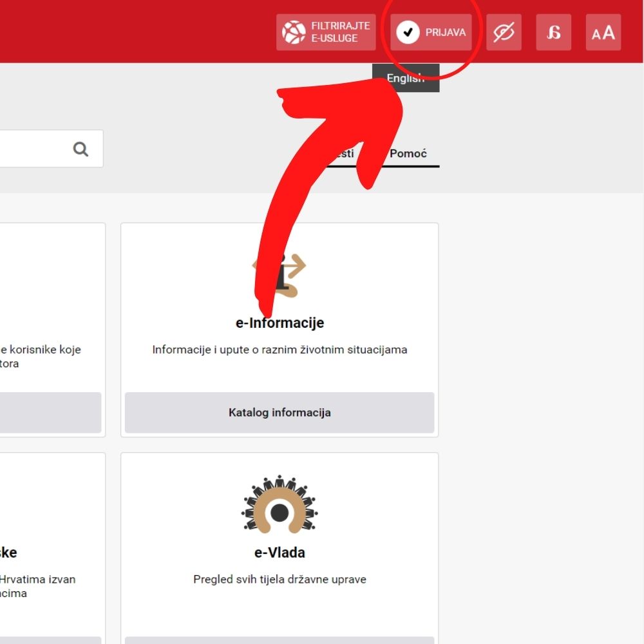The width and height of the screenshot is (644, 644).
Task: Open the Katalog informacija button
Action: click(279, 412)
